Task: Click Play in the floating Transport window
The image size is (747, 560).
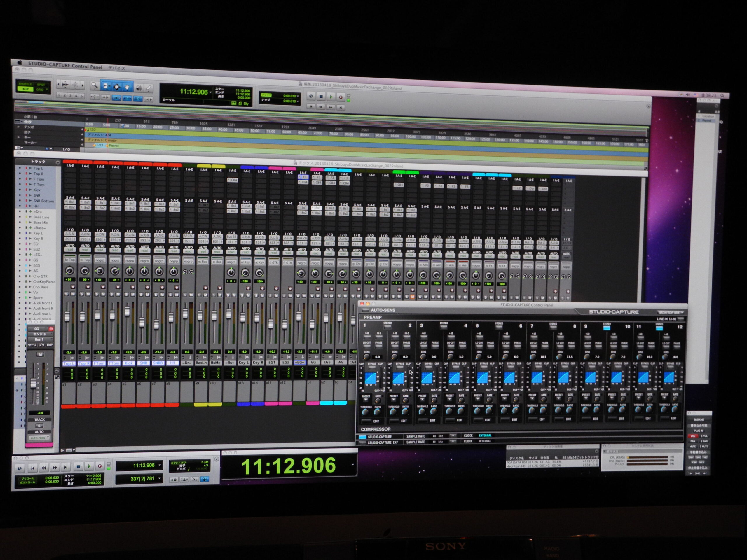Action: click(x=89, y=466)
